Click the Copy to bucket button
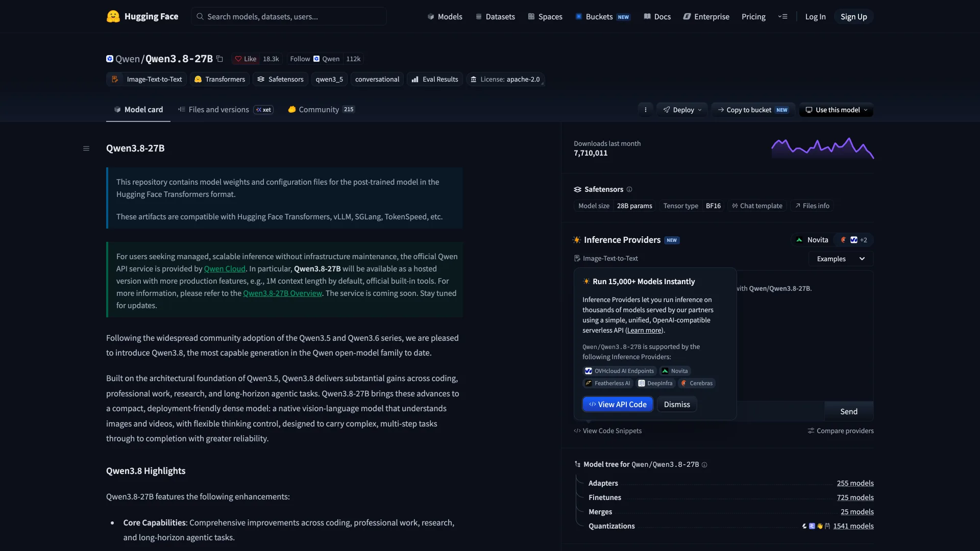 [753, 110]
